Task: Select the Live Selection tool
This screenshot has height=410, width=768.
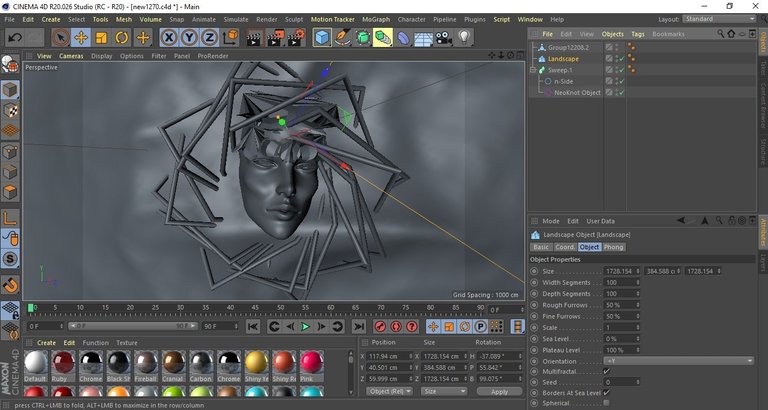Action: tap(61, 38)
